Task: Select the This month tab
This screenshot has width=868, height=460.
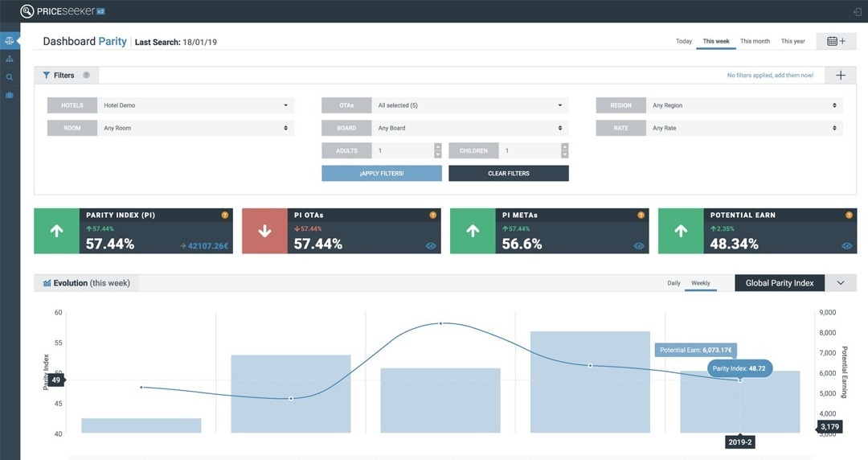Action: point(755,41)
